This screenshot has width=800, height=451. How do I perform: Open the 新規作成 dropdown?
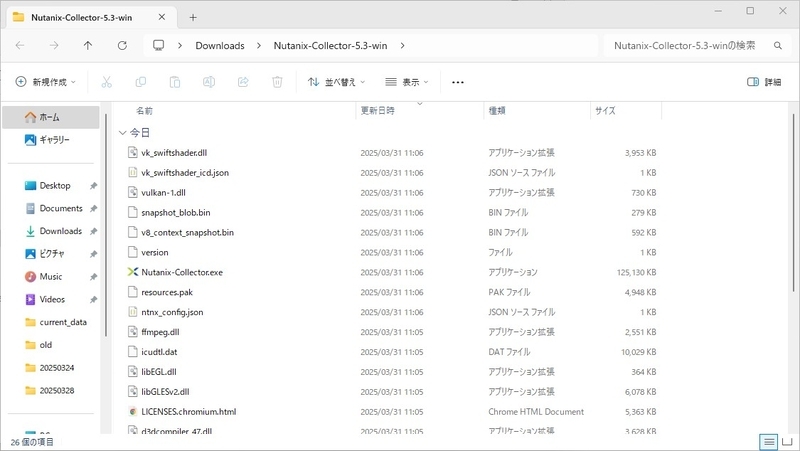46,82
